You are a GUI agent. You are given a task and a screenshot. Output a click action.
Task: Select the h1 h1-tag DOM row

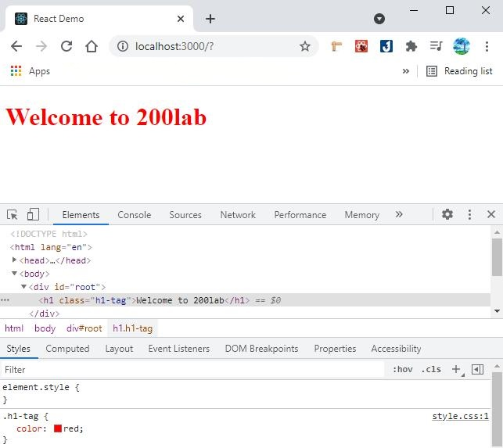pyautogui.click(x=245, y=300)
